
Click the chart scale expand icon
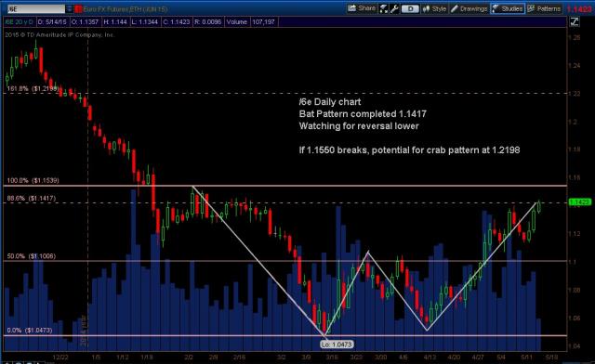(x=575, y=21)
